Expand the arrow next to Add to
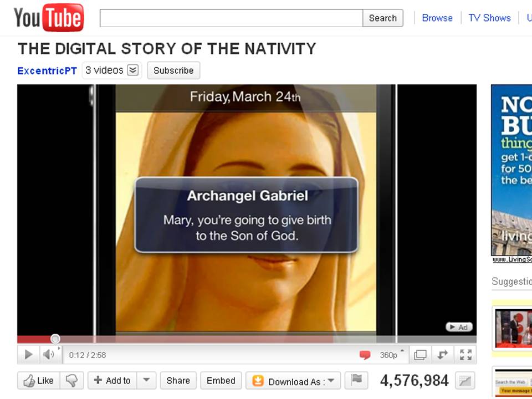 click(146, 381)
